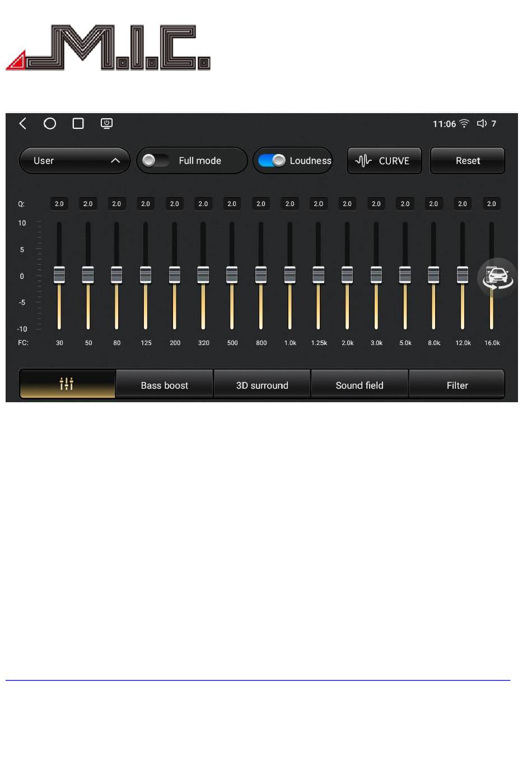Viewport: 532px width, 778px height.
Task: Click the CURVE button
Action: (x=384, y=161)
